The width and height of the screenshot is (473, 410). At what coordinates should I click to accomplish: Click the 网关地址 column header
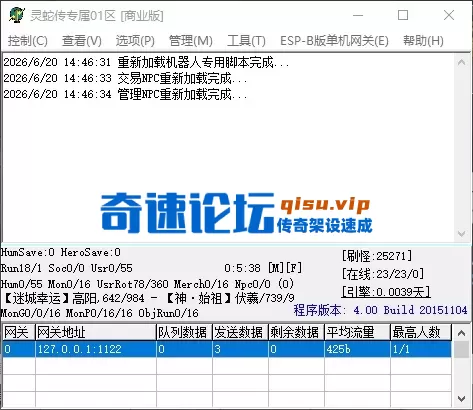96,332
